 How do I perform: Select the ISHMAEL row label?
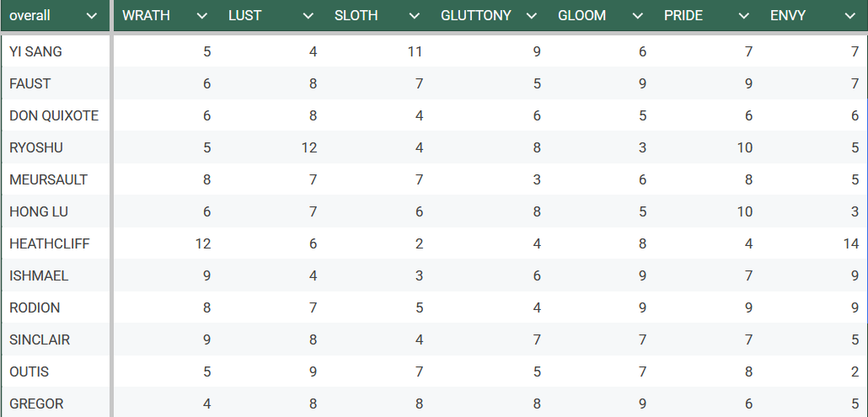coord(39,275)
